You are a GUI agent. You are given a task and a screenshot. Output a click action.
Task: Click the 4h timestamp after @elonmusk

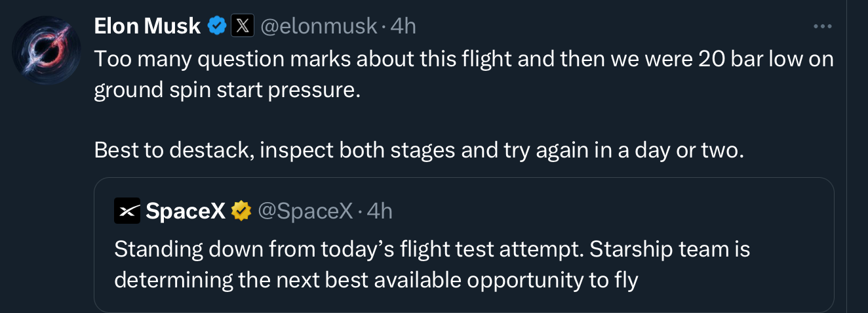[x=403, y=26]
